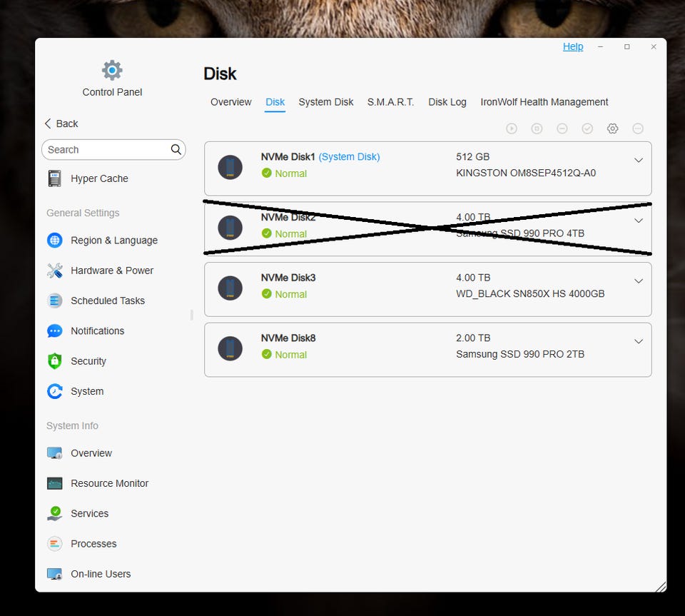Viewport: 685px width, 616px height.
Task: Minimize the Control Panel window
Action: (x=601, y=46)
